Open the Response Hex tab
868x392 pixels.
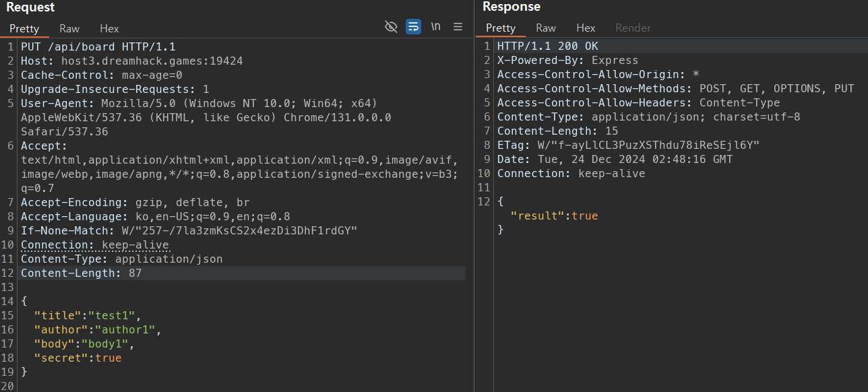click(586, 28)
